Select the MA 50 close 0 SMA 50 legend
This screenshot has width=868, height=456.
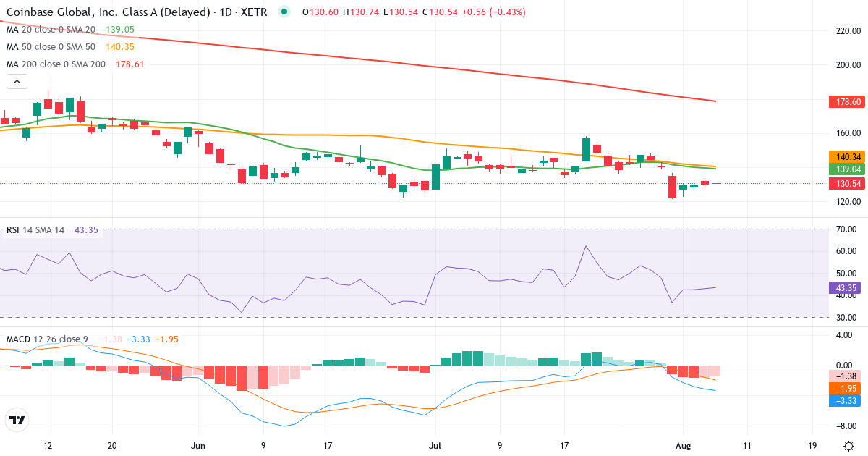[51, 47]
